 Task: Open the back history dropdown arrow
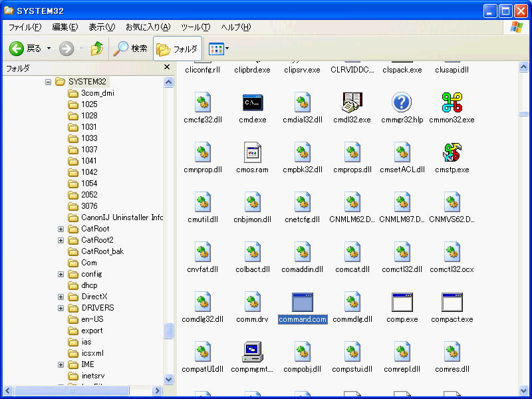[49, 49]
